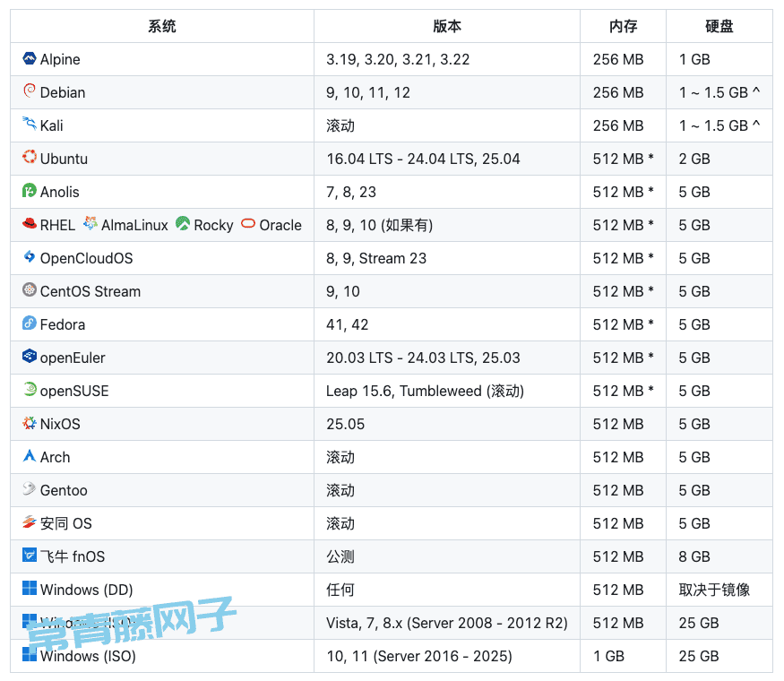
Task: Click the 版本 column header
Action: click(447, 26)
